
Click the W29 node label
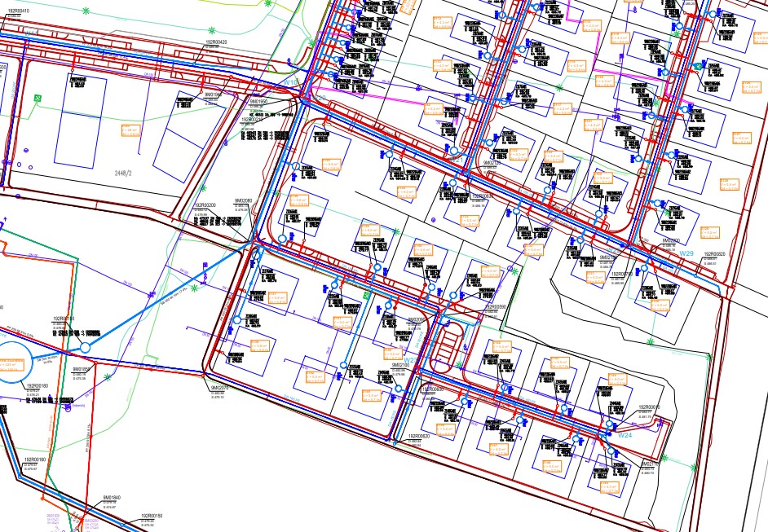point(686,254)
